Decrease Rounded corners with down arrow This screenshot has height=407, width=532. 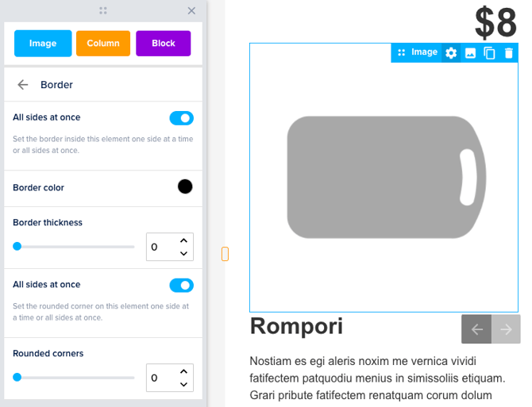[x=184, y=384]
